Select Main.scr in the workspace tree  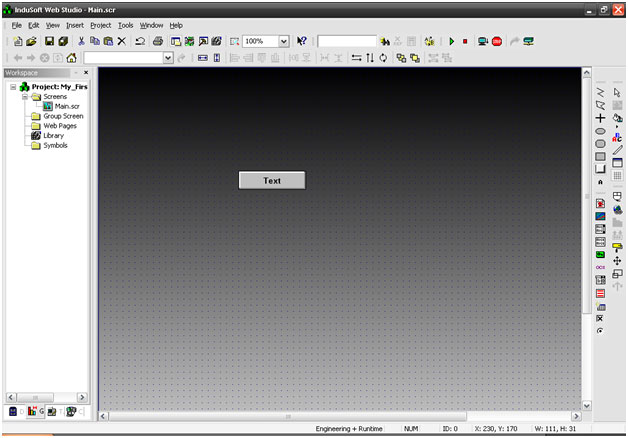[67, 106]
